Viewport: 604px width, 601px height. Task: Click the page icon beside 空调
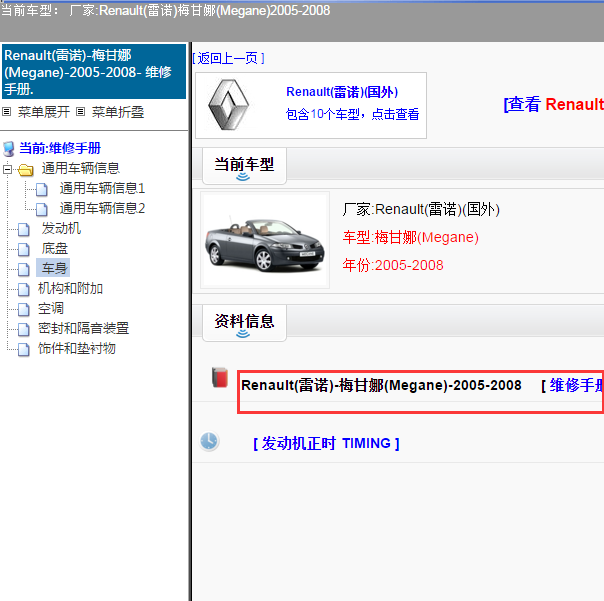(24, 309)
